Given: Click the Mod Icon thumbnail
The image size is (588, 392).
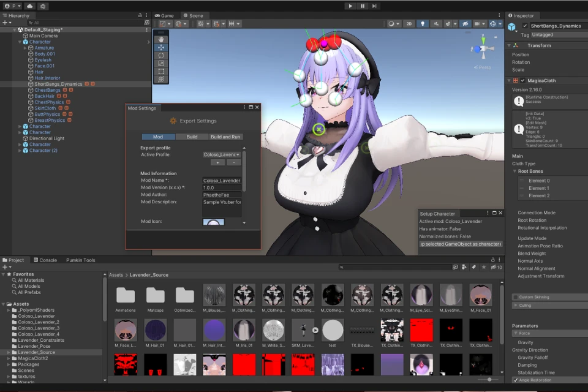Looking at the screenshot, I should (213, 222).
